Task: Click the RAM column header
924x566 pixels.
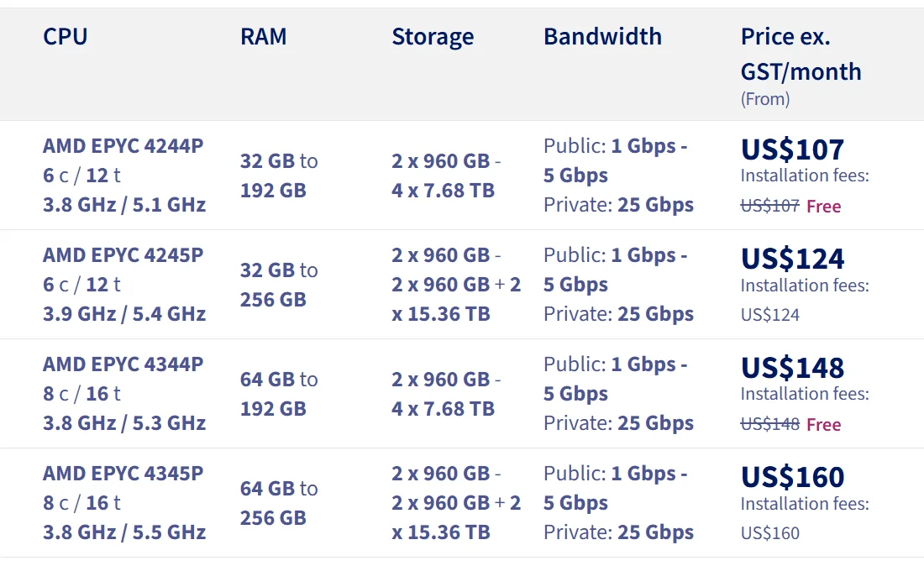Action: click(263, 37)
